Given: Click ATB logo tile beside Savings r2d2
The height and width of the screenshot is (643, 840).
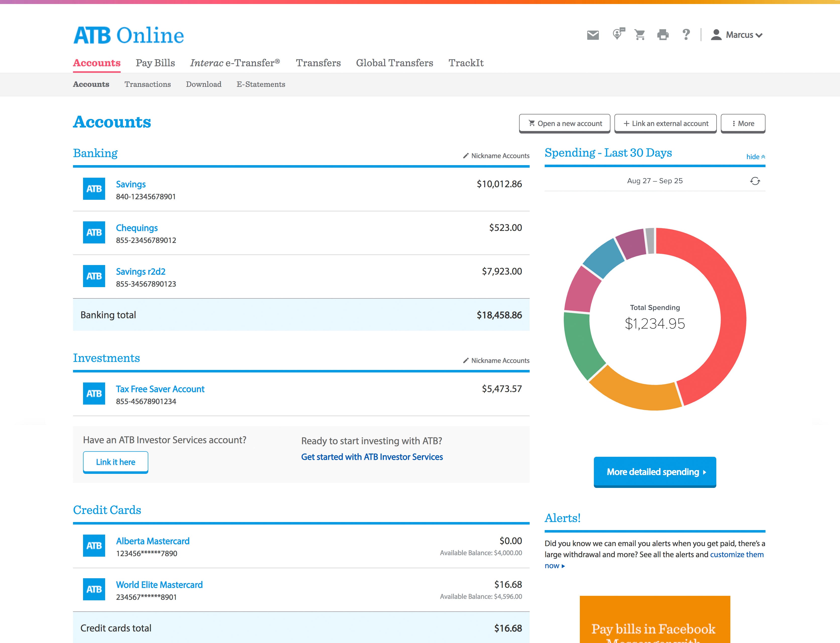Looking at the screenshot, I should 94,276.
